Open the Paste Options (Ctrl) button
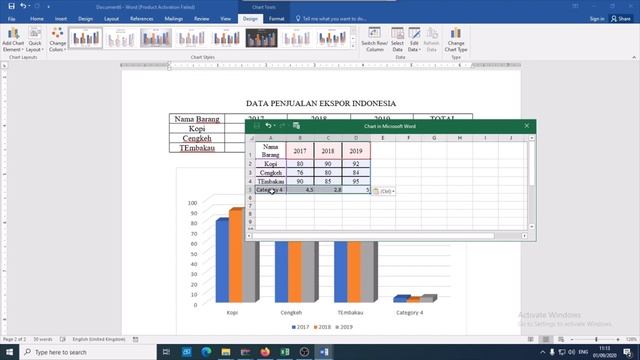 383,191
